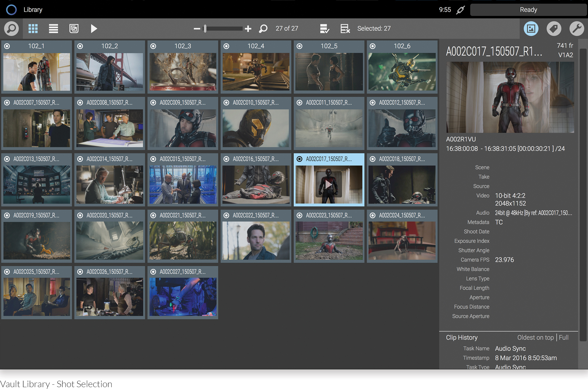Screen dimensions: 588x389
Task: Select all clips with the checklist icon
Action: [x=325, y=29]
